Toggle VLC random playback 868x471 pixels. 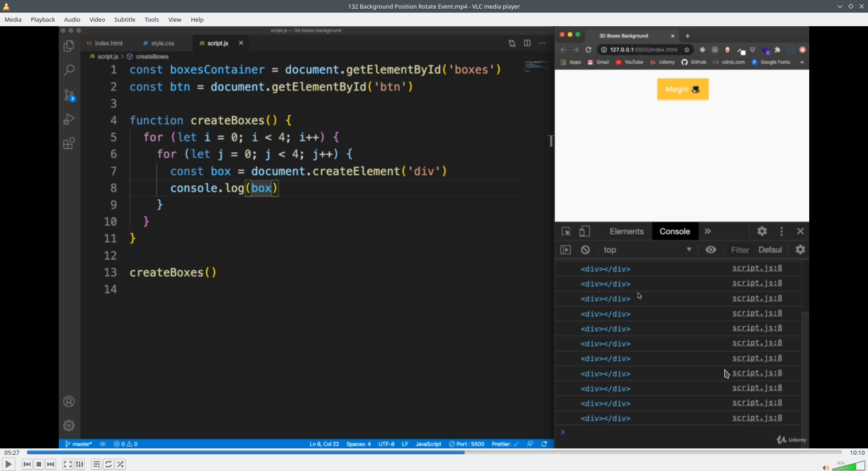coord(120,464)
